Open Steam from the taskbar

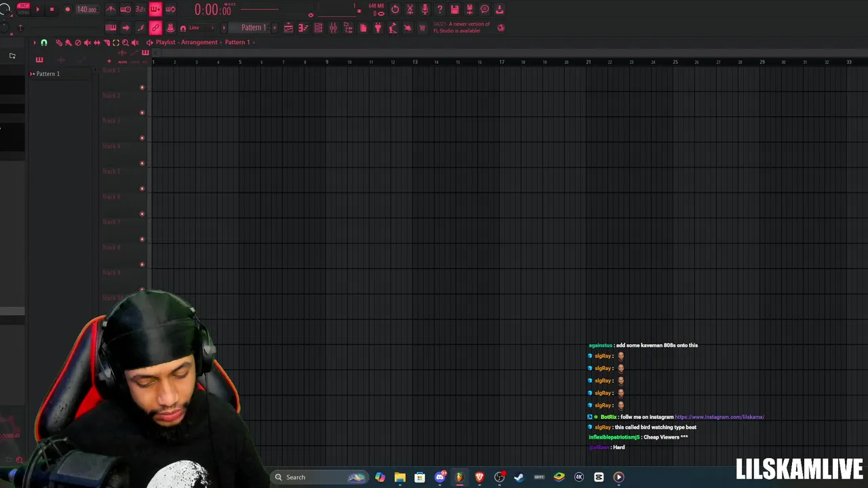pyautogui.click(x=519, y=477)
